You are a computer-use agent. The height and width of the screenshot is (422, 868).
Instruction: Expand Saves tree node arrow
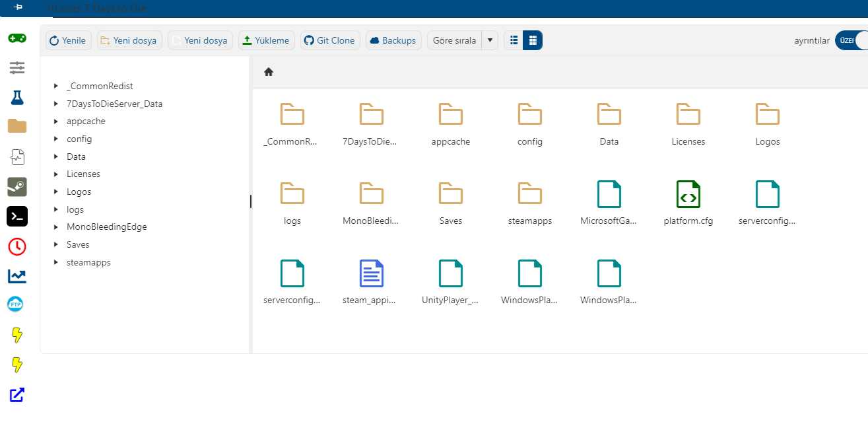click(x=56, y=244)
